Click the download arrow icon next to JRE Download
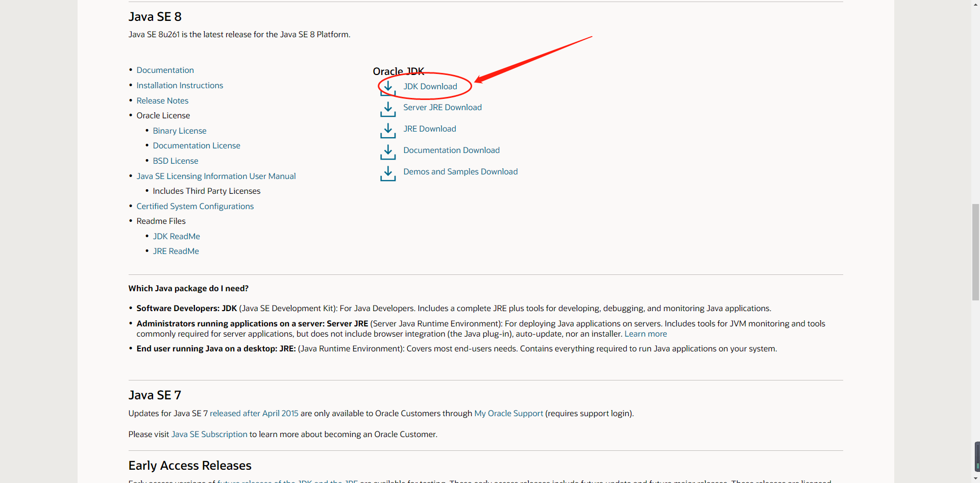Image resolution: width=980 pixels, height=483 pixels. click(388, 131)
